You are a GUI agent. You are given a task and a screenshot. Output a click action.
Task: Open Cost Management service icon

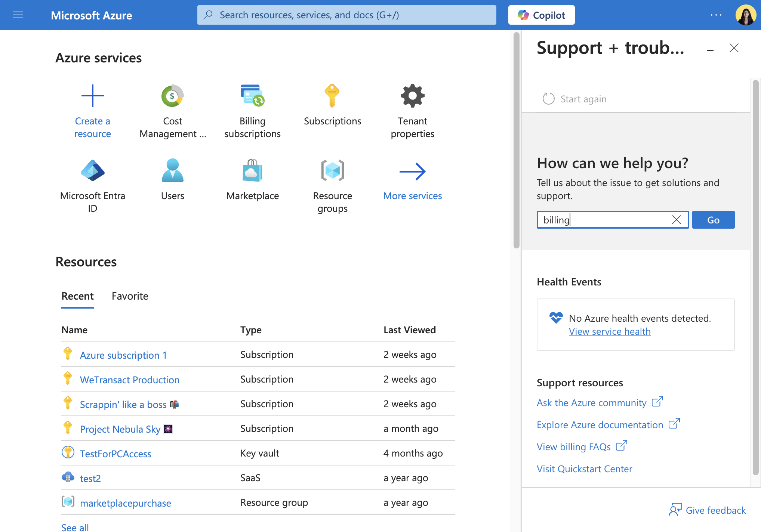(x=172, y=96)
